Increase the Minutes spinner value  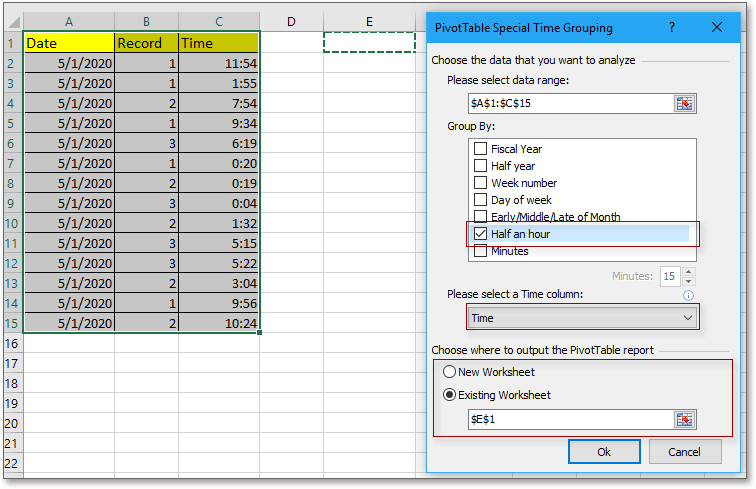point(688,272)
